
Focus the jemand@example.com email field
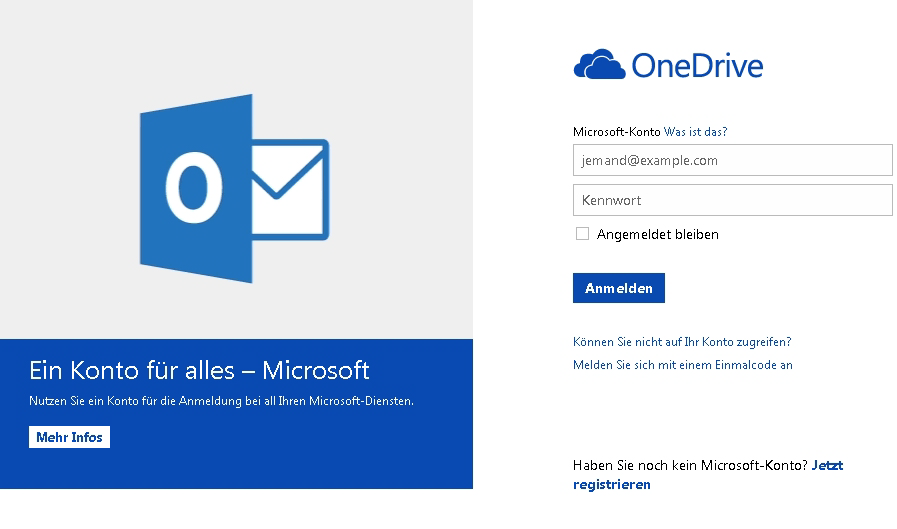click(x=732, y=160)
